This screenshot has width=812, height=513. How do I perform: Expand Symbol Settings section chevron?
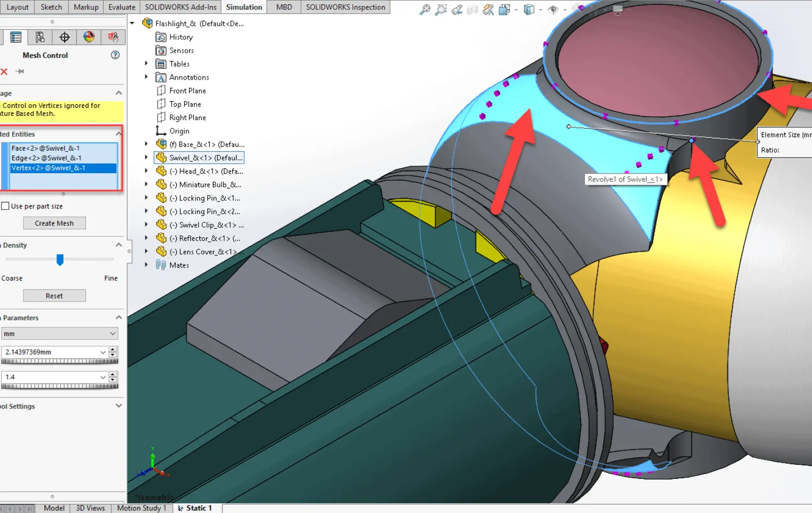click(x=119, y=406)
